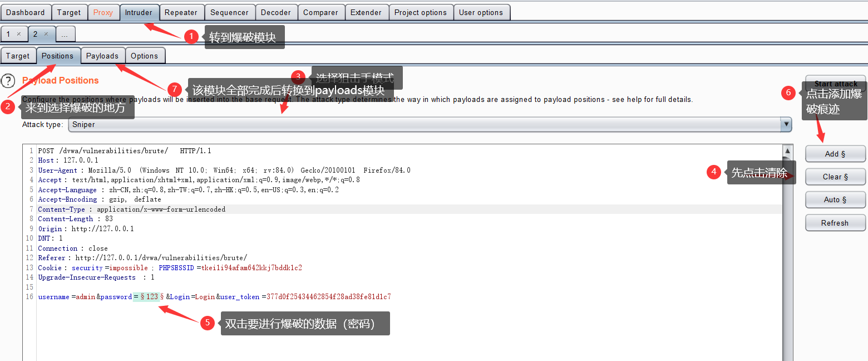Click the POST /dvwa/vulnerabilities/brute/ request line
Image resolution: width=868 pixels, height=361 pixels.
[125, 151]
